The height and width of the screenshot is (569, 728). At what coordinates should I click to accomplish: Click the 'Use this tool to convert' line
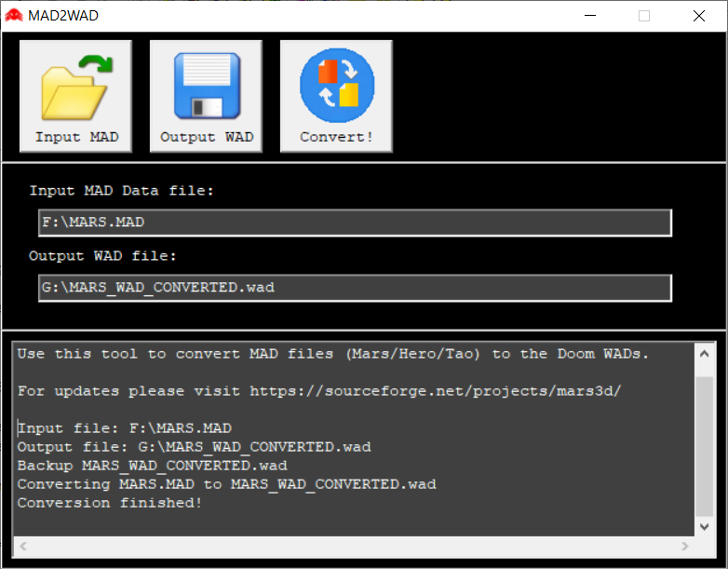pos(333,354)
